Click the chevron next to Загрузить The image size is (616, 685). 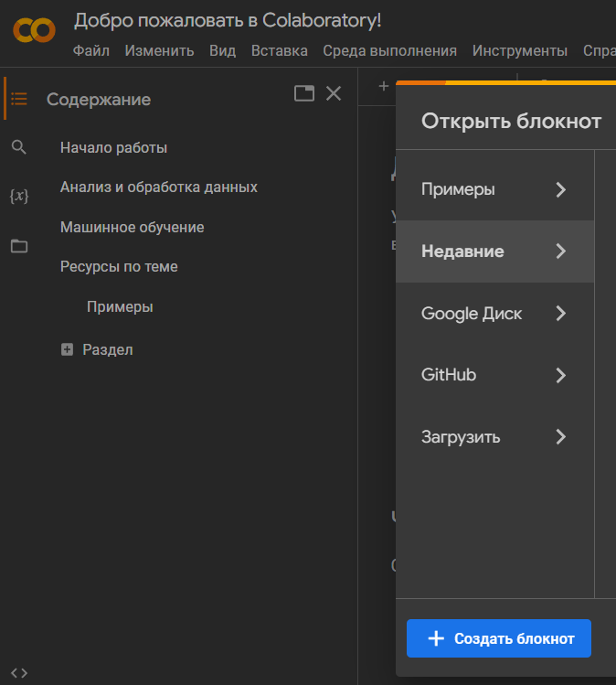coord(561,437)
